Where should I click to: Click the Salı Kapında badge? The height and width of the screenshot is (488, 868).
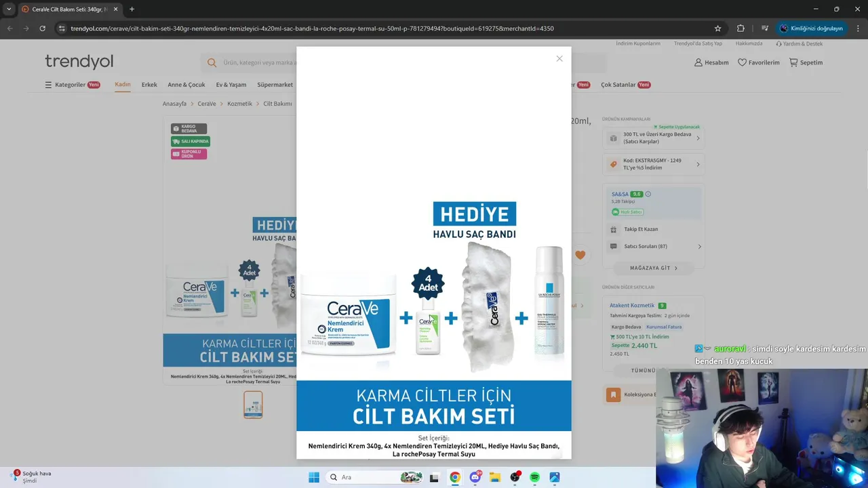tap(191, 141)
